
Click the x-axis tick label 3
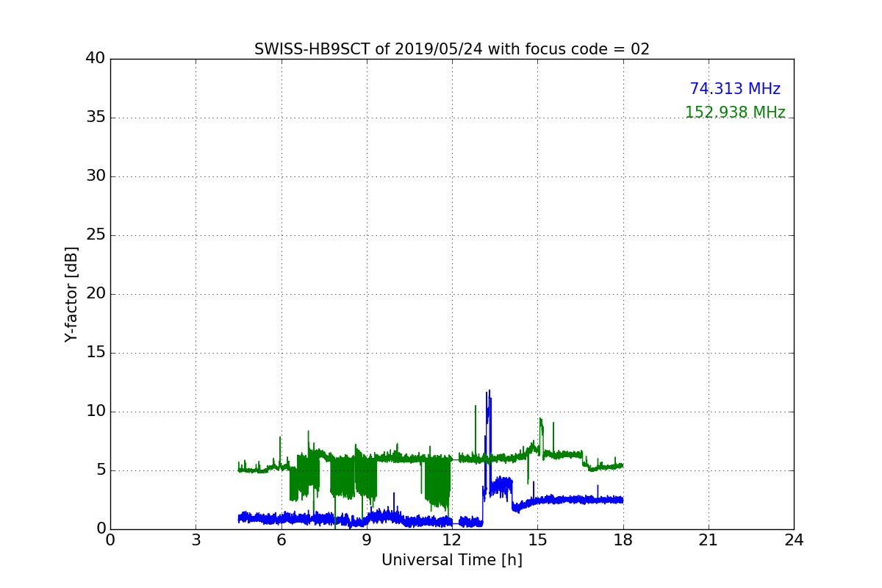pyautogui.click(x=196, y=539)
